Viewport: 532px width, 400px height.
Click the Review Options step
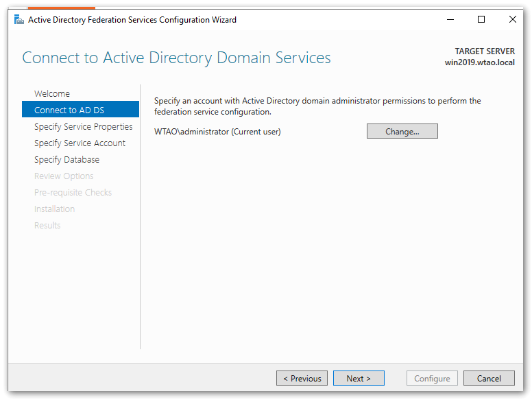(x=64, y=176)
